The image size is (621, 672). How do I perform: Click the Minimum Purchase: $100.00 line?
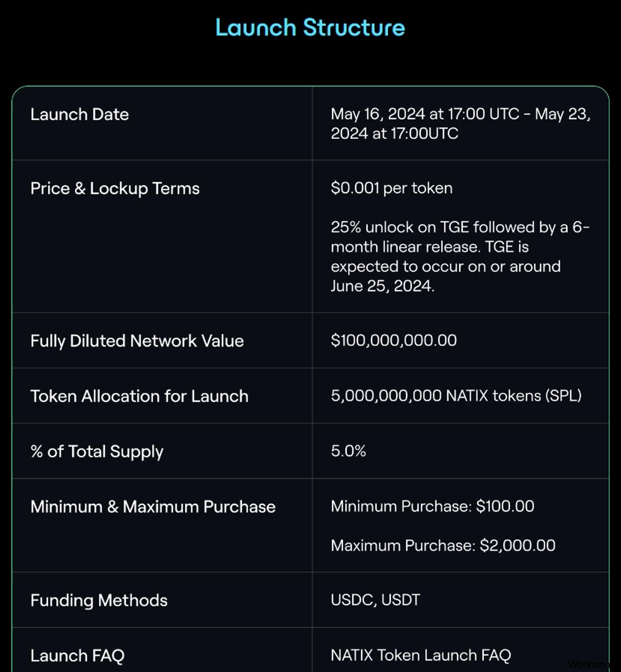click(x=433, y=506)
